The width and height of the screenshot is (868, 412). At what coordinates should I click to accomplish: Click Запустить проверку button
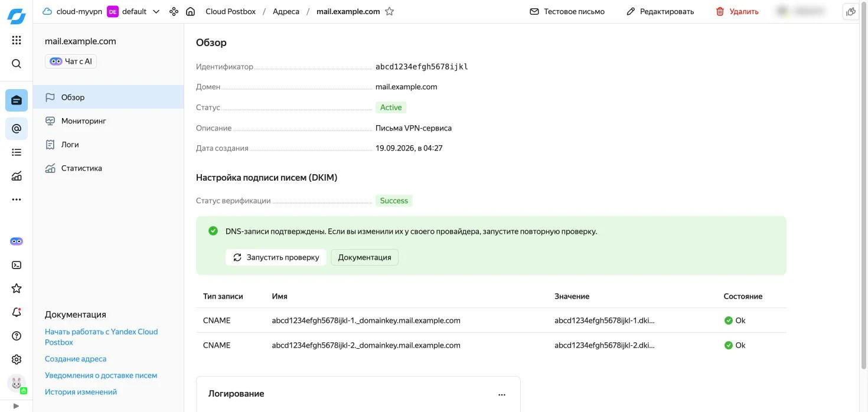pyautogui.click(x=276, y=257)
